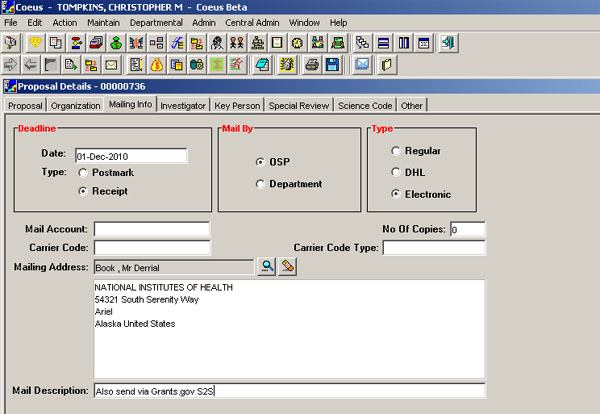The width and height of the screenshot is (600, 414).
Task: Switch to the Investigator tab
Action: point(183,105)
